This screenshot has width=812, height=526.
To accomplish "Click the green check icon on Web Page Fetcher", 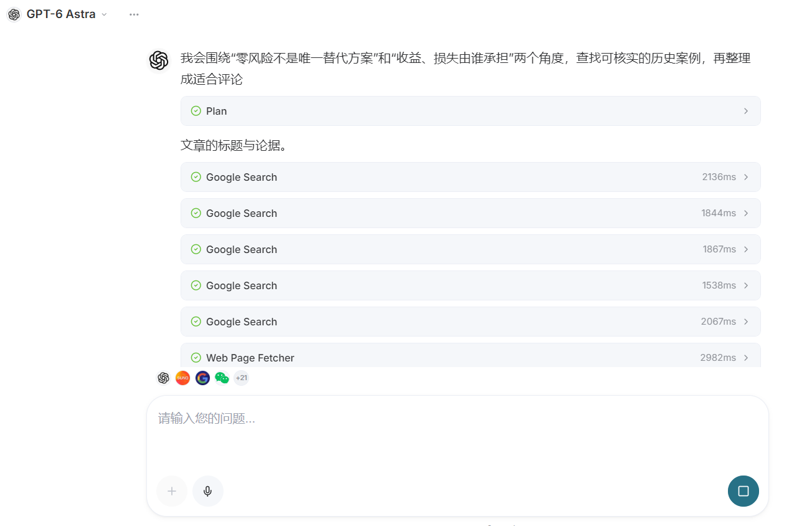I will pyautogui.click(x=196, y=358).
